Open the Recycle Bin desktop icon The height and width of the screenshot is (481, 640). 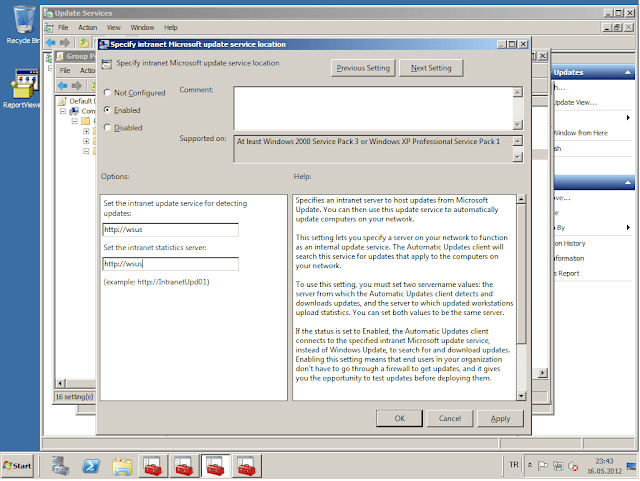coord(19,22)
